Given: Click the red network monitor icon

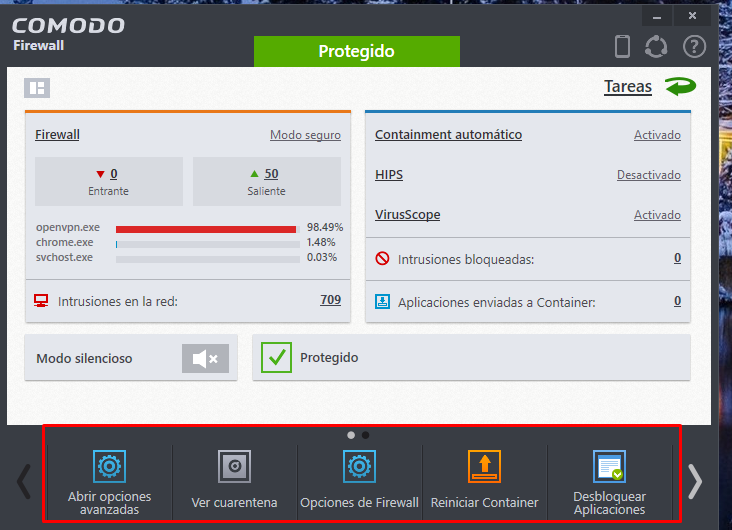Looking at the screenshot, I should tap(41, 301).
